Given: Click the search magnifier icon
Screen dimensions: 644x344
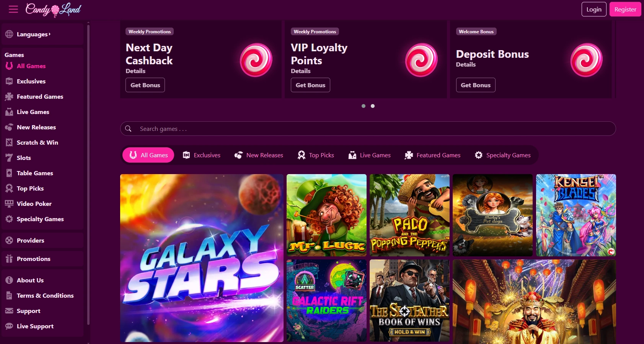Looking at the screenshot, I should (x=129, y=129).
